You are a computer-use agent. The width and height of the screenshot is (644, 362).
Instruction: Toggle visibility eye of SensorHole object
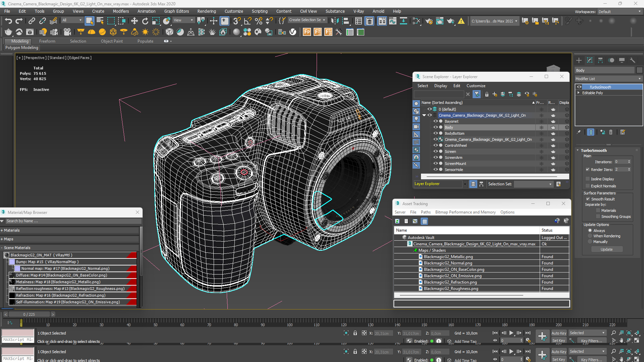(435, 170)
